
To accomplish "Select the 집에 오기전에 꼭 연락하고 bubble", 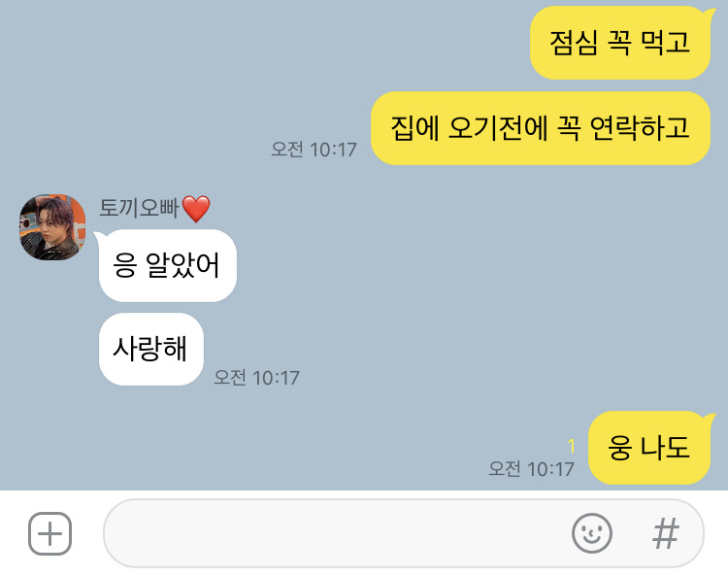I will click(541, 128).
